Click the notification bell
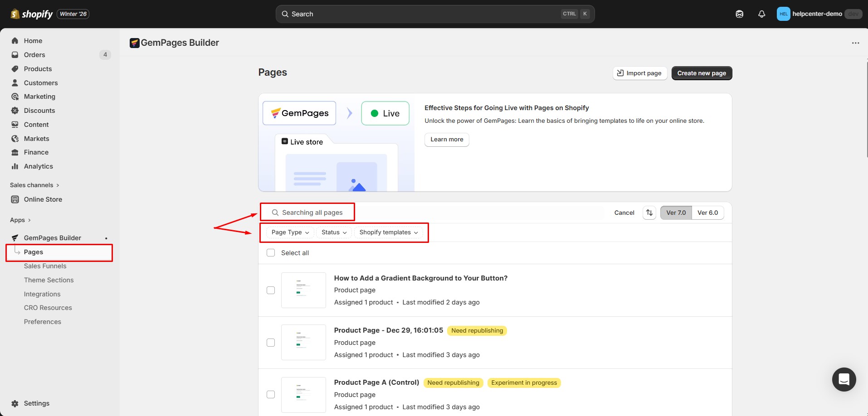The image size is (868, 416). [761, 14]
